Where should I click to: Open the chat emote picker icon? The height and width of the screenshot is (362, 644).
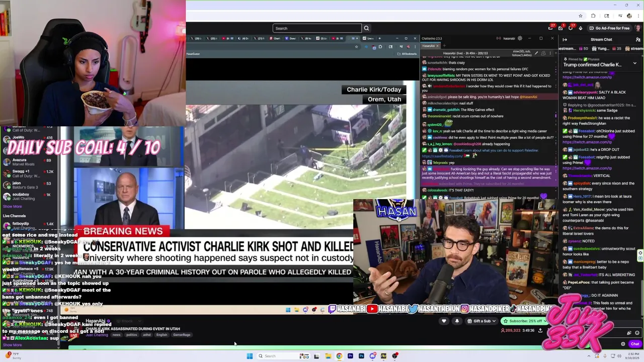tap(637, 333)
